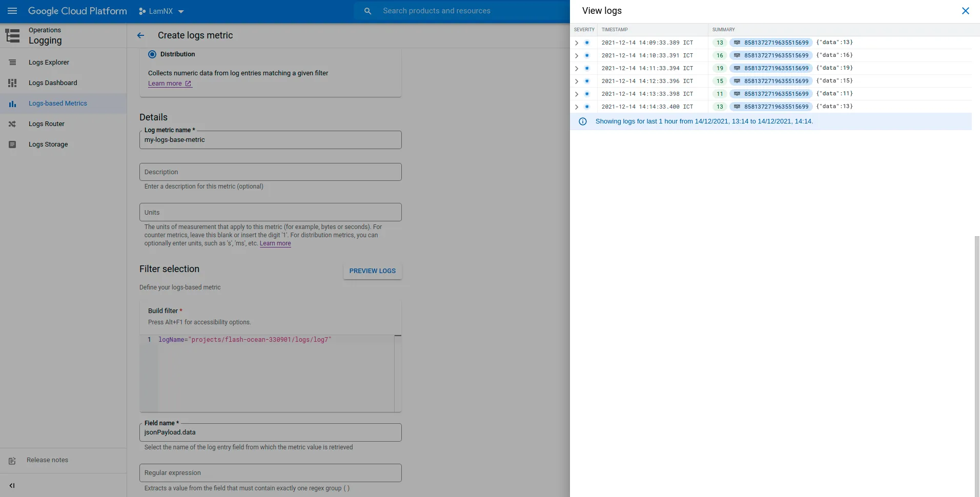Expand the 14:11:33.394 log entry
The height and width of the screenshot is (497, 980).
tap(577, 68)
